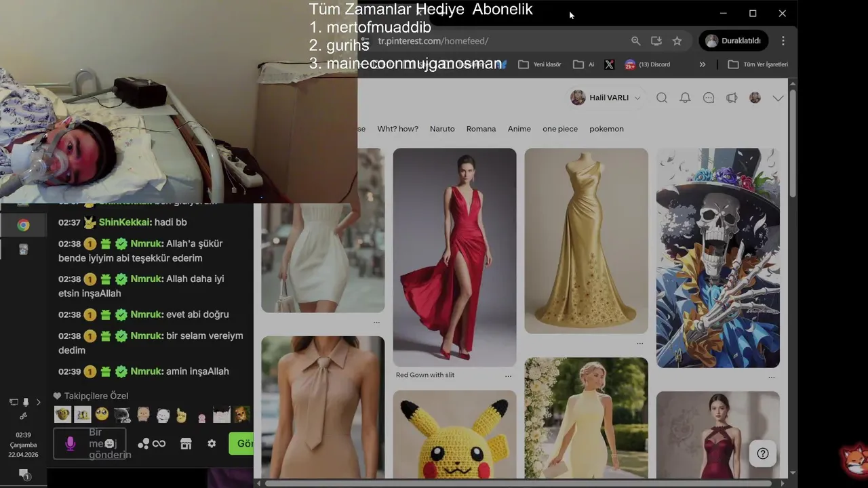This screenshot has height=488, width=868.
Task: Open the Yeni klasör bookmark folder
Action: (540, 64)
